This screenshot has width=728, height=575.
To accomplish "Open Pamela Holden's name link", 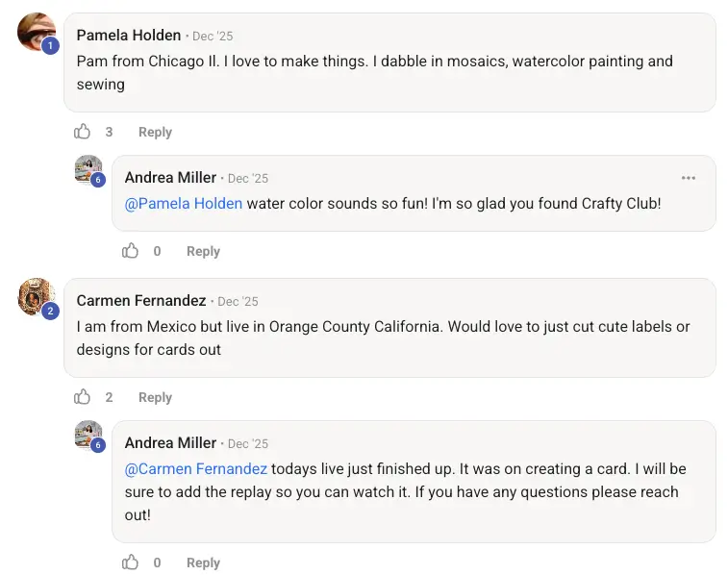I will [129, 36].
